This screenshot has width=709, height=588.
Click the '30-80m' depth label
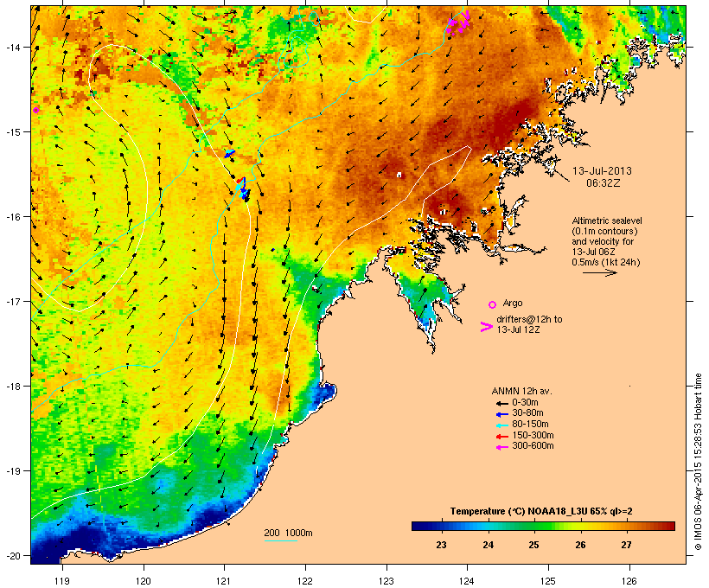click(527, 413)
